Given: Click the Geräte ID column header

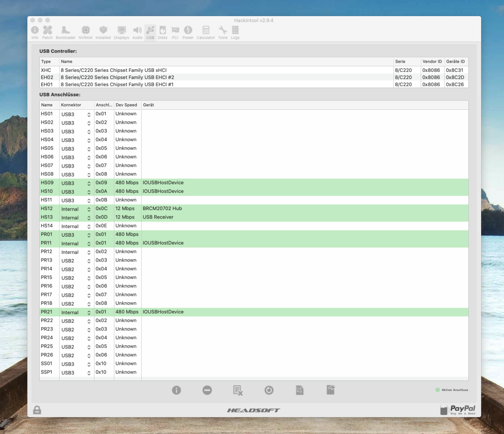Looking at the screenshot, I should [x=456, y=61].
